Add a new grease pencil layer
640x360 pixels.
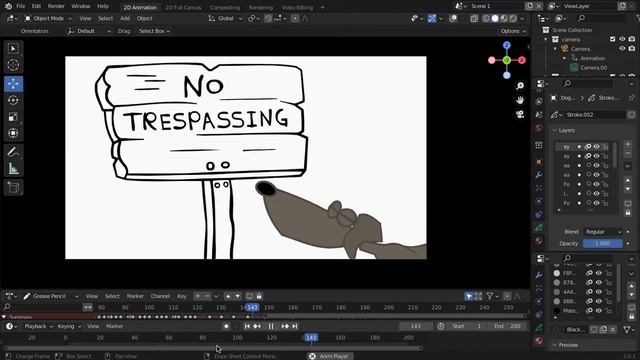coord(628,144)
